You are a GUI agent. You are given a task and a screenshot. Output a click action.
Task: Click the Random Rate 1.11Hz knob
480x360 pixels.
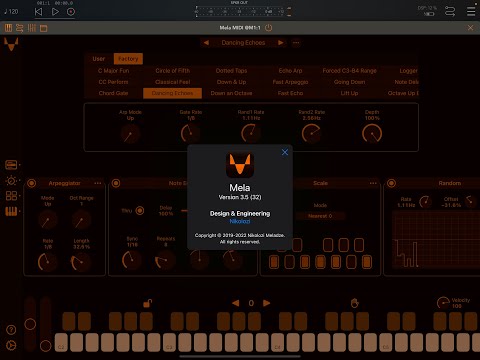[x=425, y=202]
